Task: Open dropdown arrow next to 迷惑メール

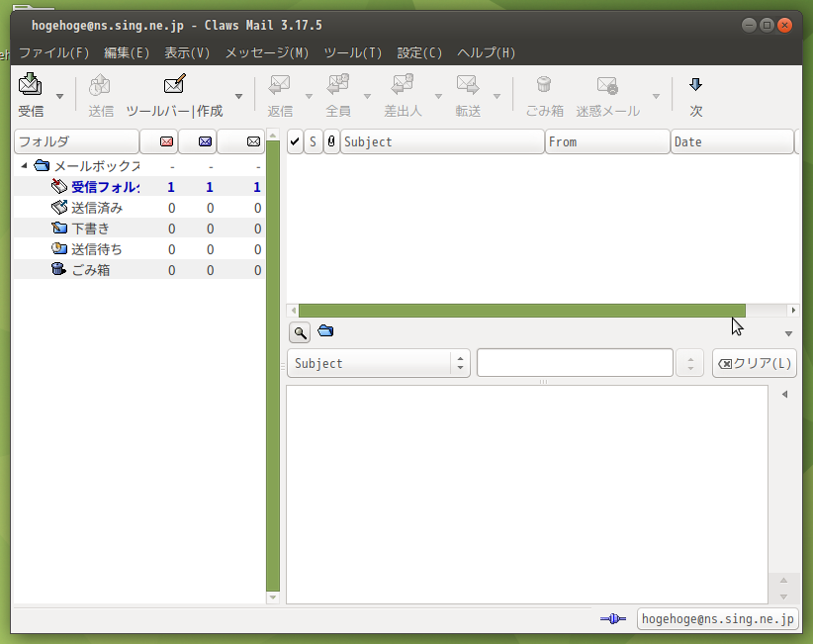Action: pyautogui.click(x=656, y=96)
